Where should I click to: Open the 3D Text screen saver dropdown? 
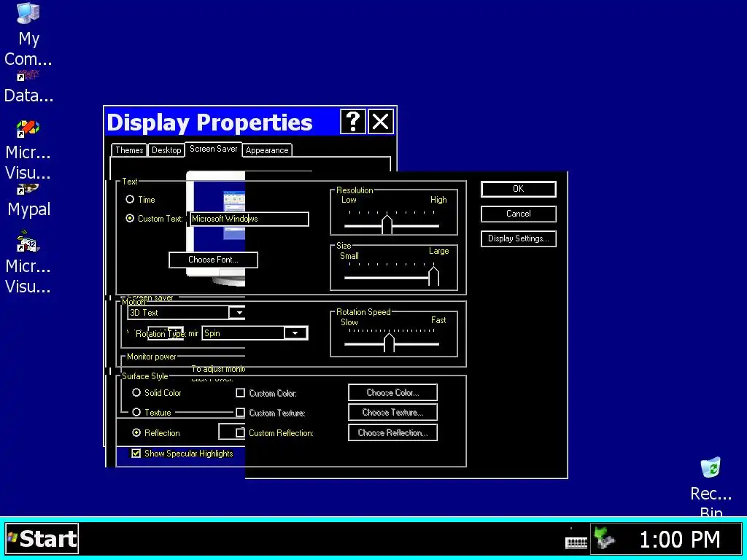(x=239, y=313)
